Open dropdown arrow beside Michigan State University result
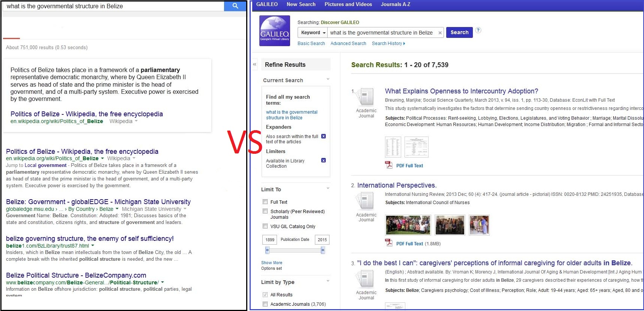 (185, 209)
